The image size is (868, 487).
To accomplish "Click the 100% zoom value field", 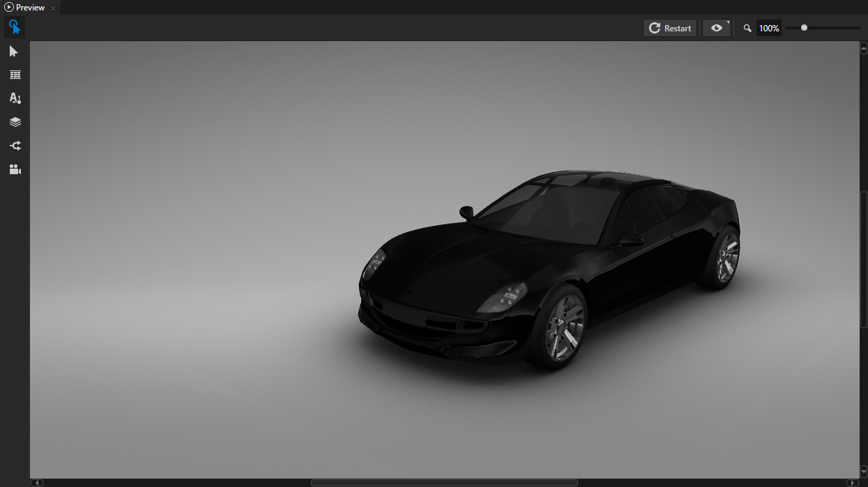I will click(768, 28).
